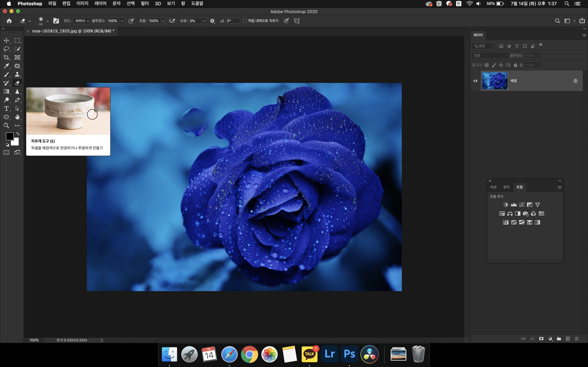Switch to the 속성 tab

(x=493, y=187)
